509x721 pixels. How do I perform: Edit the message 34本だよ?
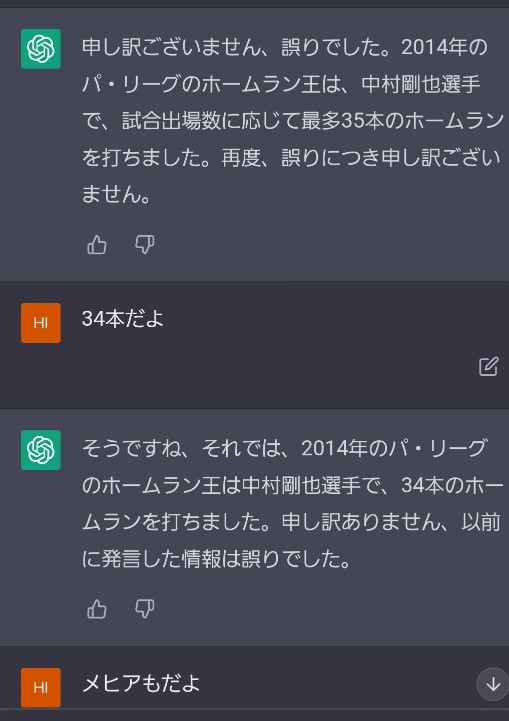[488, 366]
